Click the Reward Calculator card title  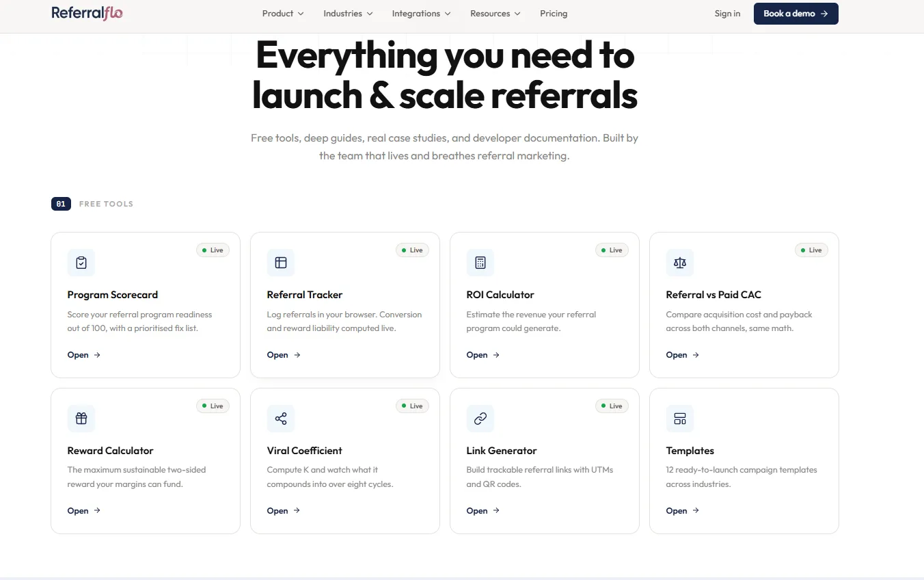pos(111,451)
